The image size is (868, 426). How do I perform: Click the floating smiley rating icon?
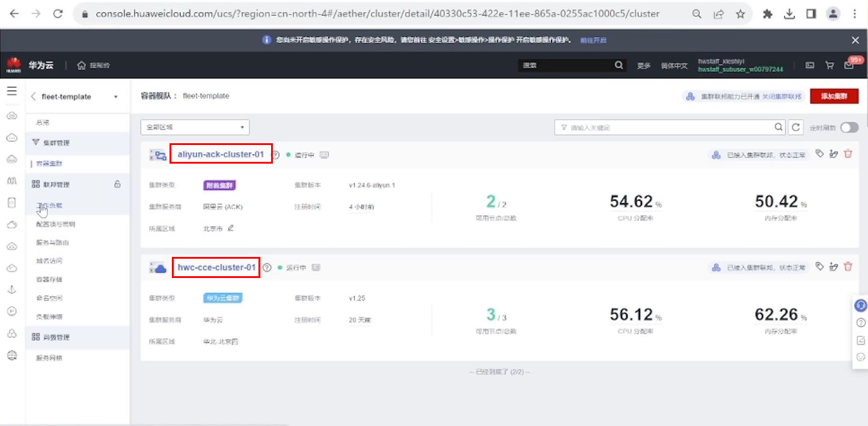click(x=860, y=357)
